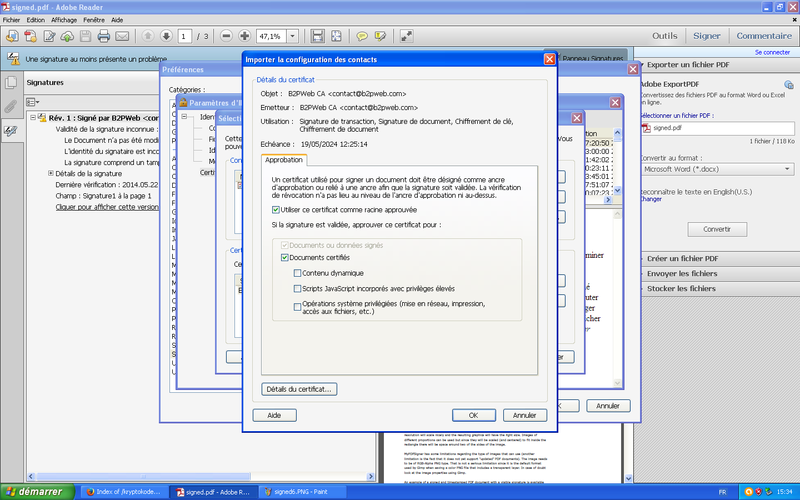Open the Attachments paperclip side panel icon
Screen dimensions: 800x500
(11, 107)
